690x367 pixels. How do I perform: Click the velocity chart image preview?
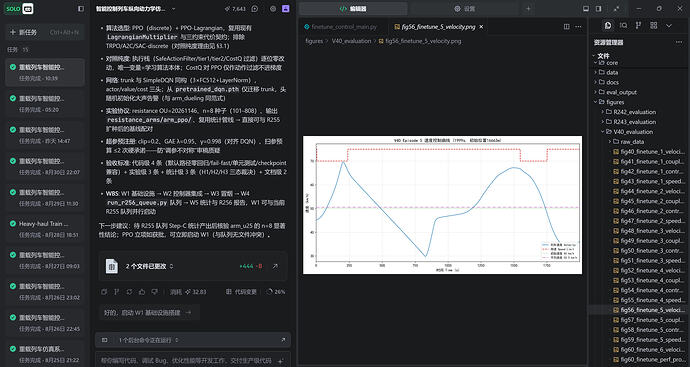click(442, 205)
